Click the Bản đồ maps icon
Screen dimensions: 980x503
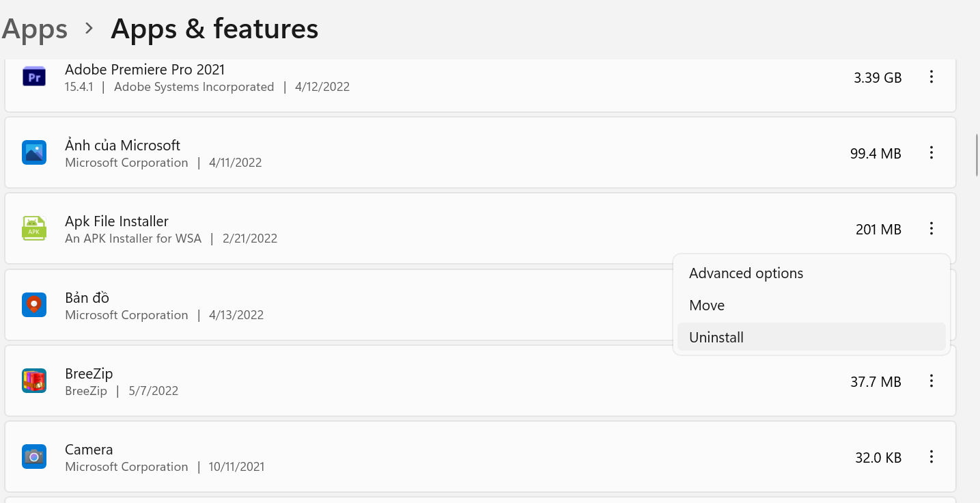tap(34, 305)
